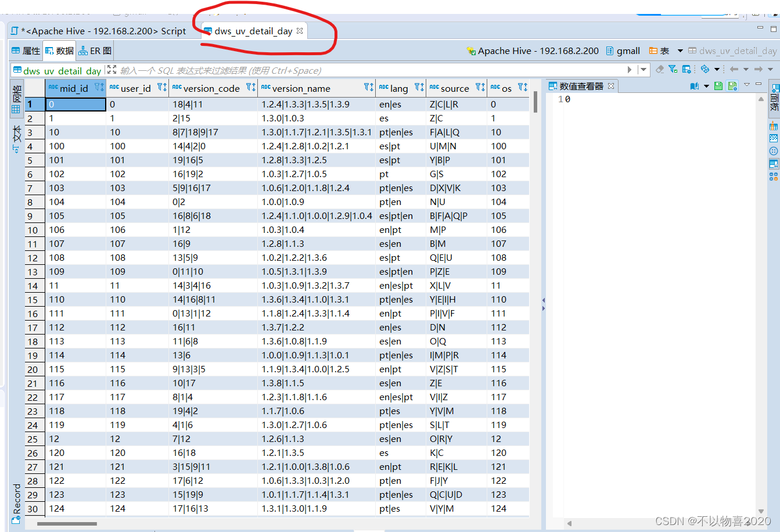Viewport: 780px width, 532px height.
Task: Sort by mid_id column filter icon
Action: [x=99, y=87]
